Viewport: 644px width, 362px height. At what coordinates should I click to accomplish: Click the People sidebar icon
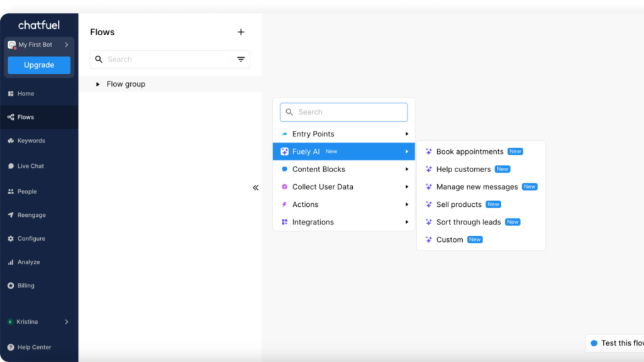(11, 191)
